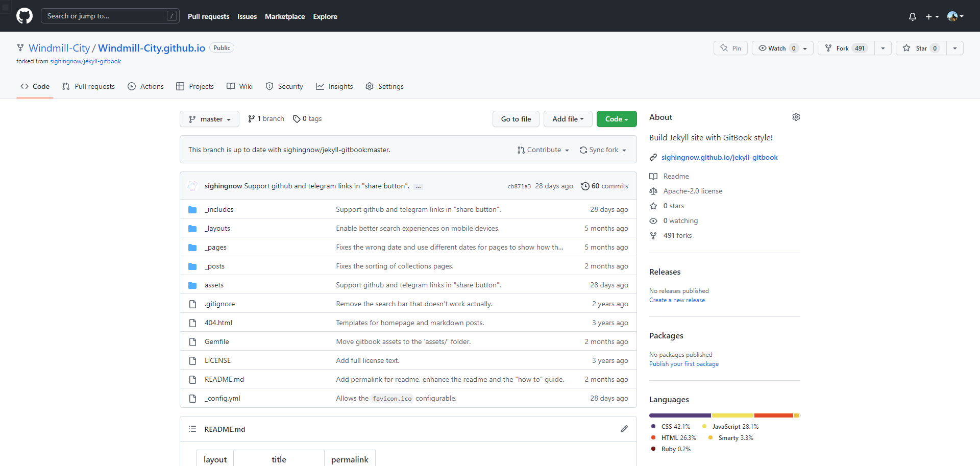Viewport: 980px width, 466px height.
Task: Click Issues in the top navigation
Action: pyautogui.click(x=247, y=16)
